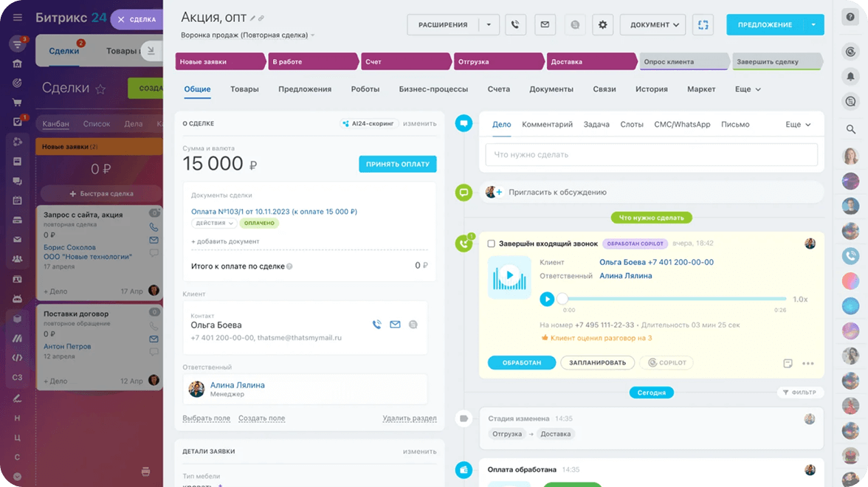
Task: Play the call recording
Action: click(547, 299)
